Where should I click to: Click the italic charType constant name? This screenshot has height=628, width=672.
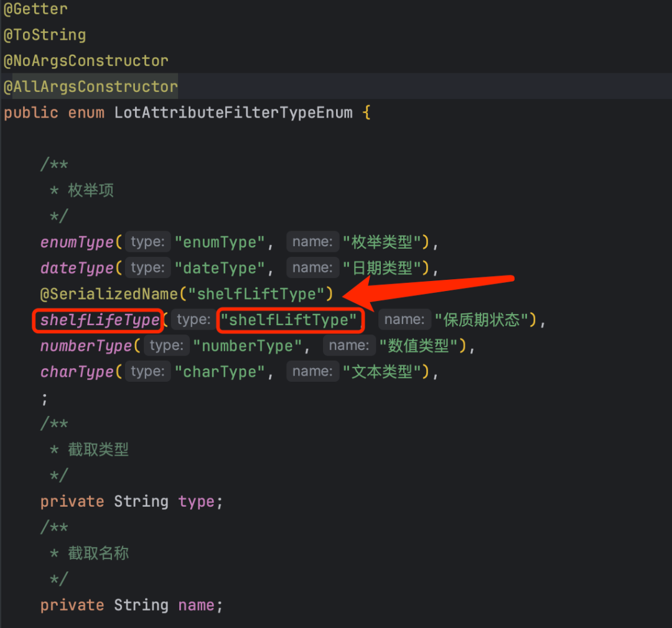(x=77, y=372)
